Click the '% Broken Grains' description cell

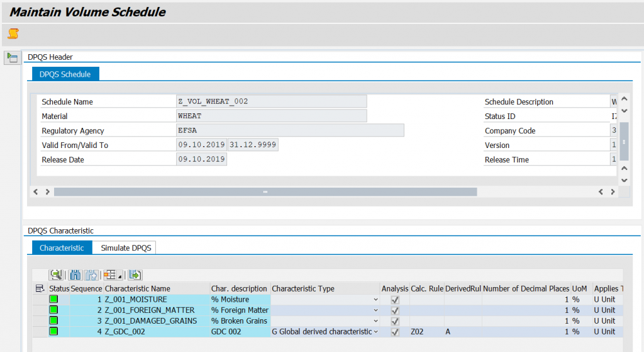click(x=240, y=321)
